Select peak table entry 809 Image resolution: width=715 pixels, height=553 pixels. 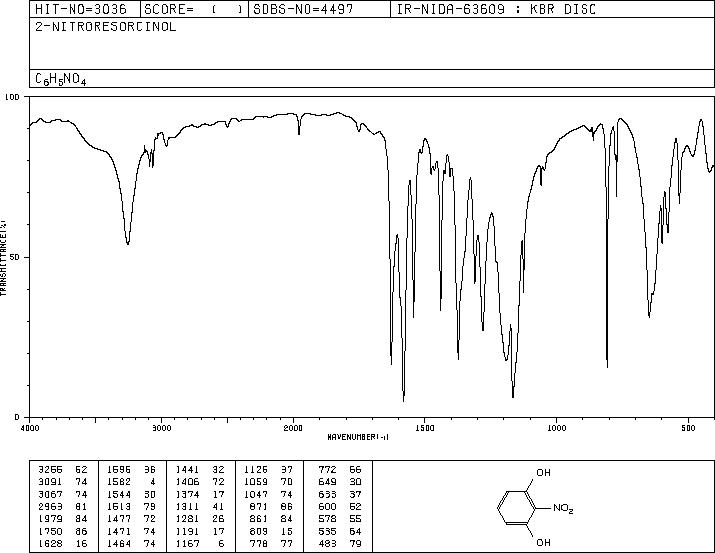coord(259,532)
